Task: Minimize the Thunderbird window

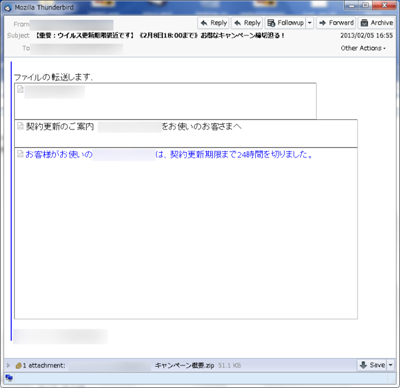Action: tap(352, 5)
